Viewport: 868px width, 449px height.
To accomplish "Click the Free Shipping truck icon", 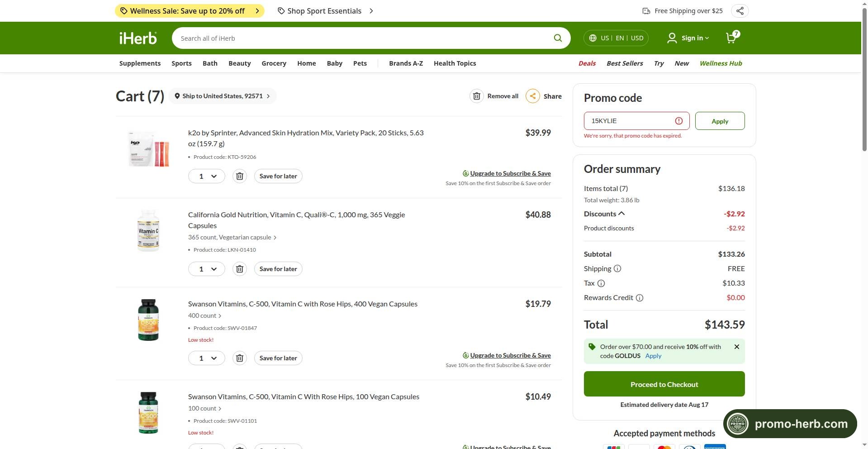I will point(646,11).
